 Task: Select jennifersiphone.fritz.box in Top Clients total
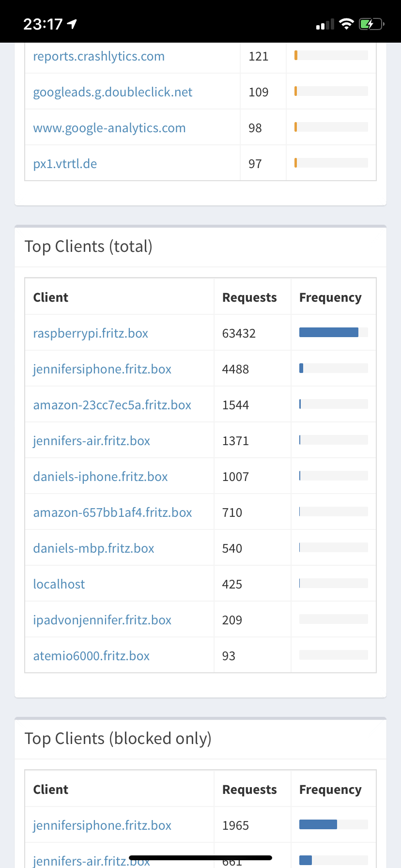pyautogui.click(x=102, y=369)
